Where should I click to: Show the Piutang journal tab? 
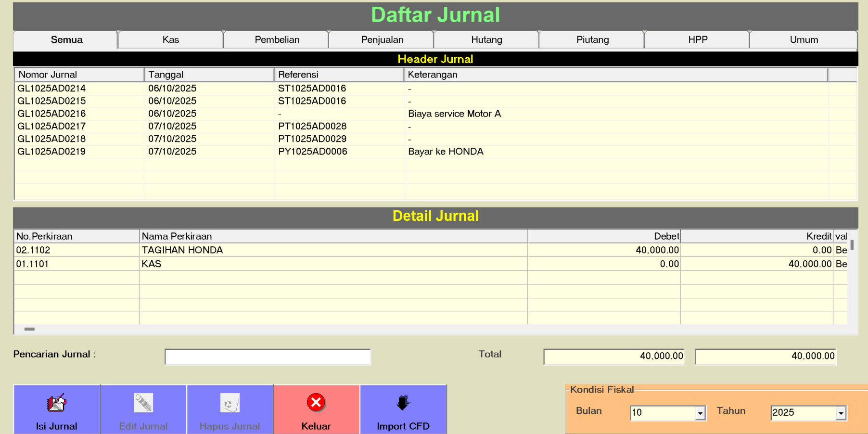592,40
